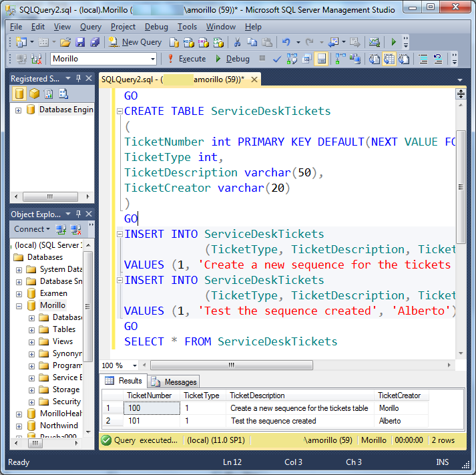Click the editor vertical scrollbar thumb
This screenshot has width=476, height=475.
coord(461,187)
